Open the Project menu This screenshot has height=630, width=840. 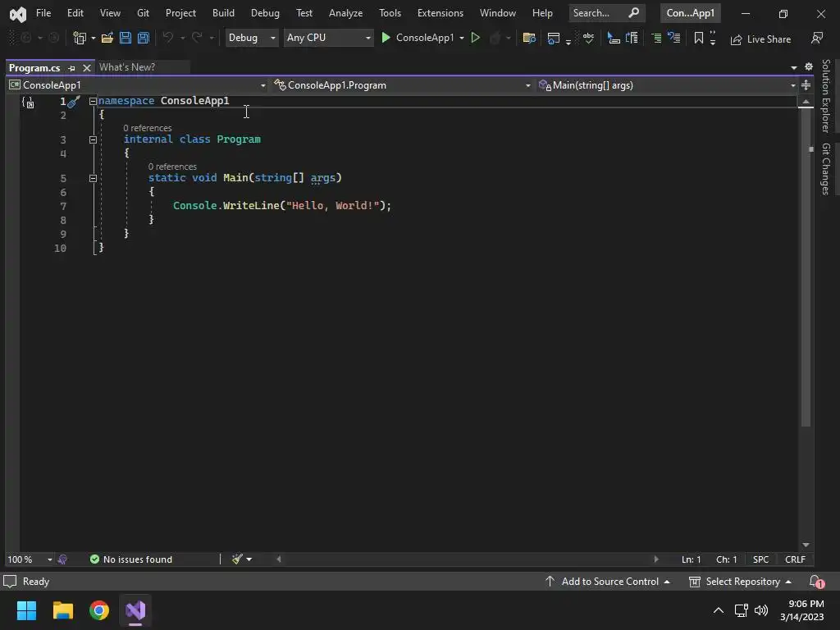[x=180, y=13]
